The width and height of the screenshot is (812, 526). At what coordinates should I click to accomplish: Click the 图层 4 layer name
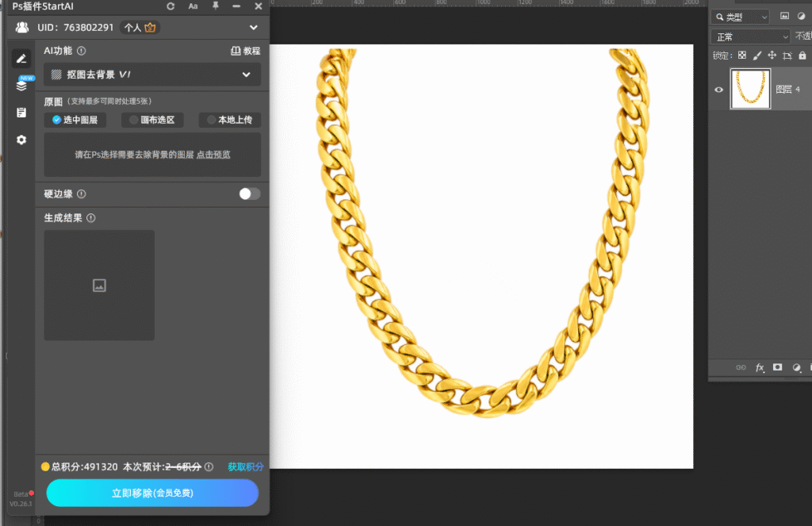pos(787,89)
